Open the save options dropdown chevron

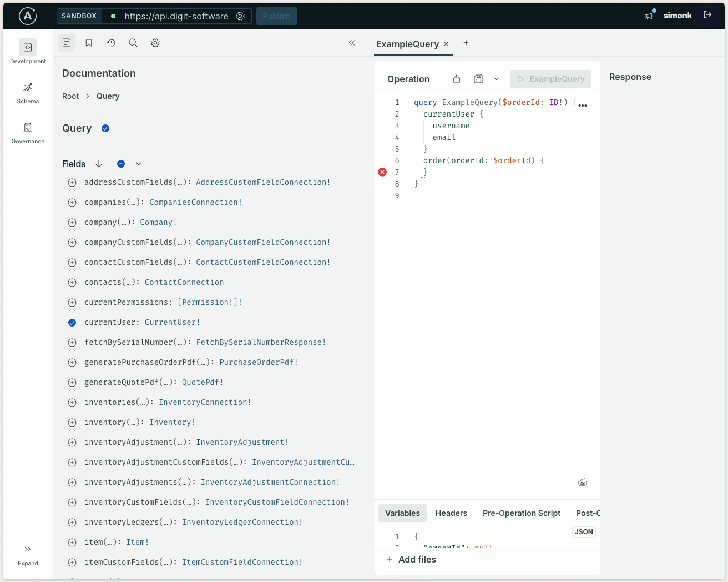pos(497,79)
